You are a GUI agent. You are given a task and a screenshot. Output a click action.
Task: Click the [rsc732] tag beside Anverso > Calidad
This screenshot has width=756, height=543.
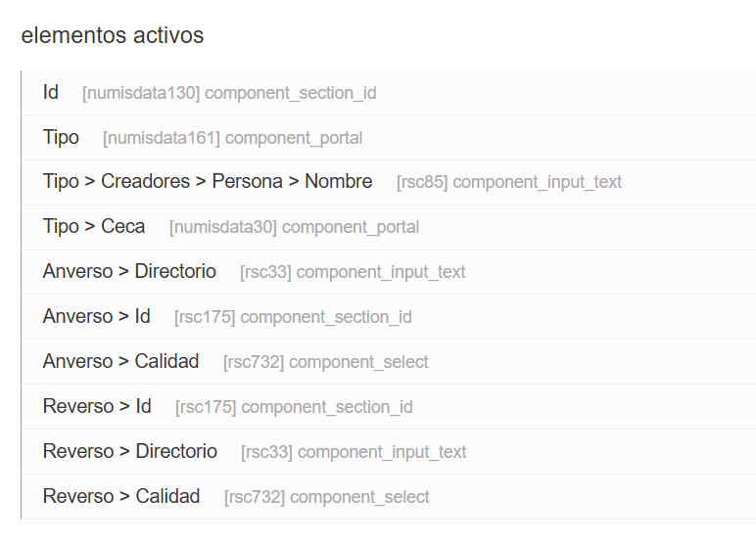254,363
